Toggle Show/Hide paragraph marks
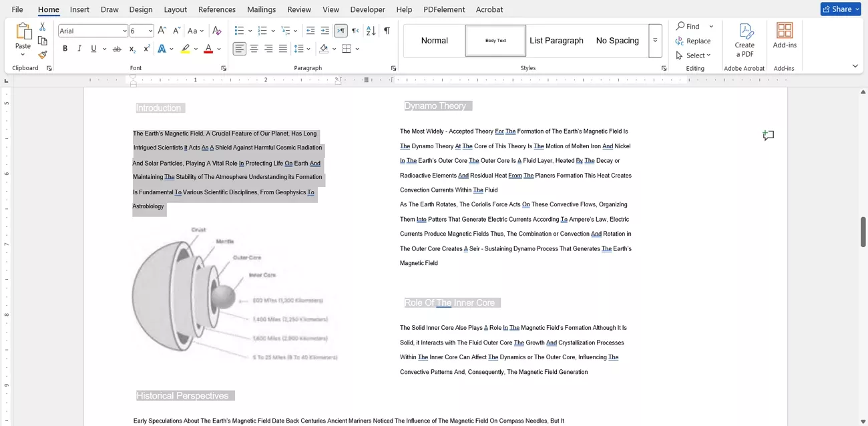Image resolution: width=868 pixels, height=426 pixels. pyautogui.click(x=386, y=30)
